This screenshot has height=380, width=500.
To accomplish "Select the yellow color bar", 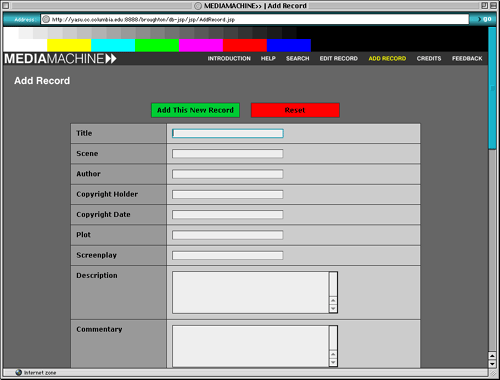I will point(69,45).
